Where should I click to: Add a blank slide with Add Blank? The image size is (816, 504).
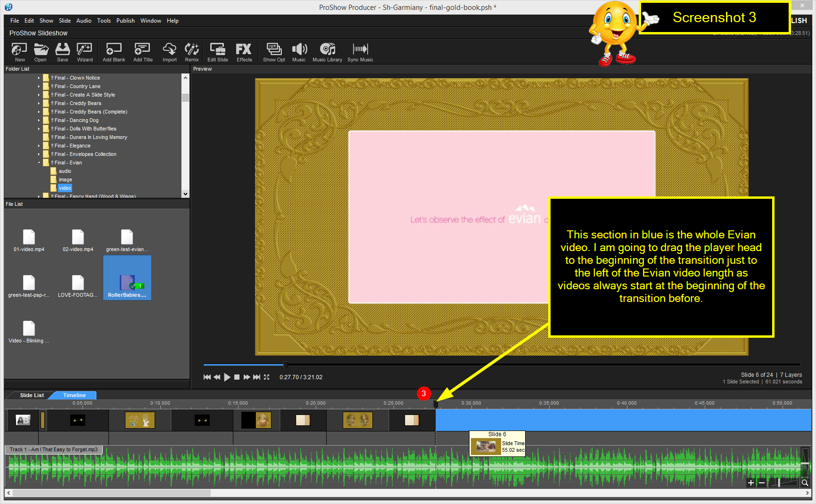click(x=114, y=52)
